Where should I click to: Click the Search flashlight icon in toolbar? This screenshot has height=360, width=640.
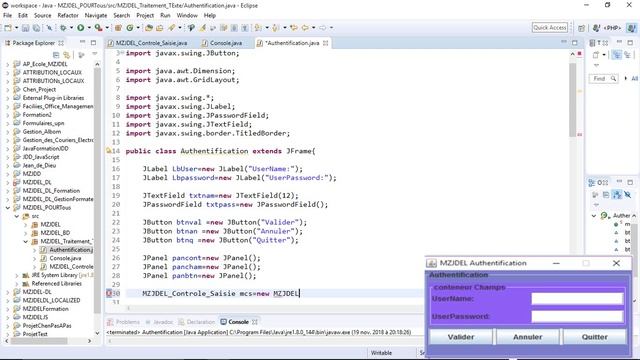[x=171, y=28]
